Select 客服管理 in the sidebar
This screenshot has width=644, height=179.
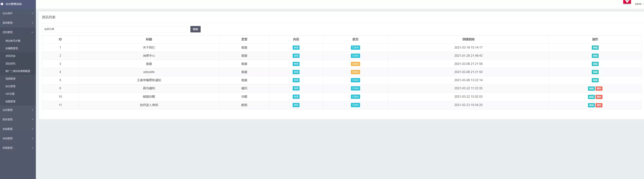point(10,102)
